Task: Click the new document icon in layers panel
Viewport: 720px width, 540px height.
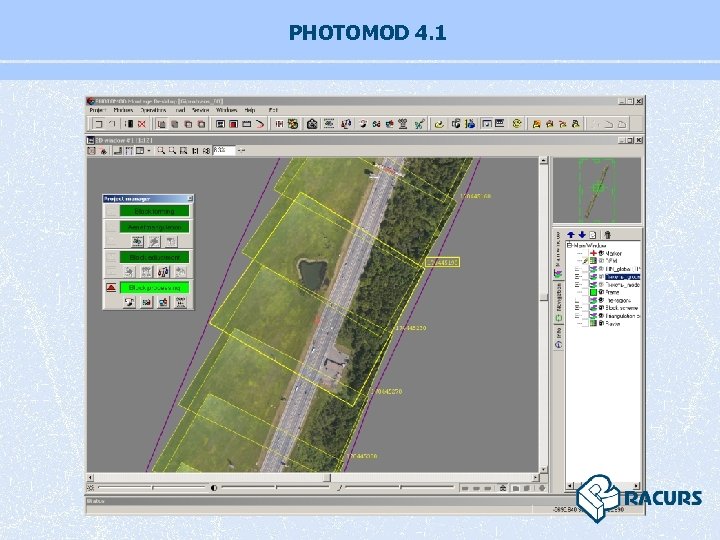Action: (593, 235)
